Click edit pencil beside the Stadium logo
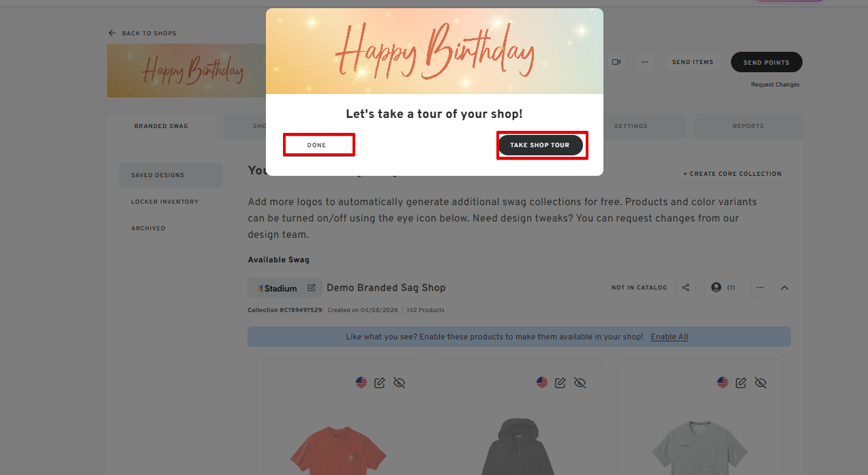868x475 pixels. pyautogui.click(x=312, y=288)
